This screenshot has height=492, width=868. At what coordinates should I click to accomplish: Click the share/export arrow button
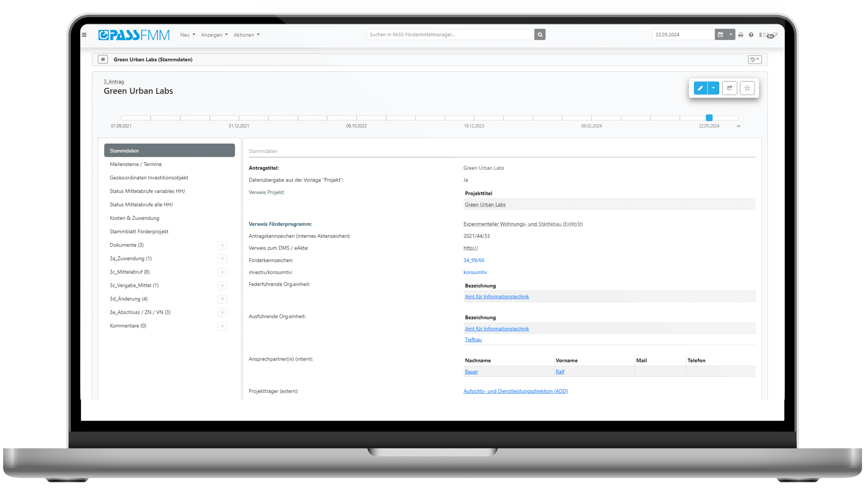(x=730, y=88)
